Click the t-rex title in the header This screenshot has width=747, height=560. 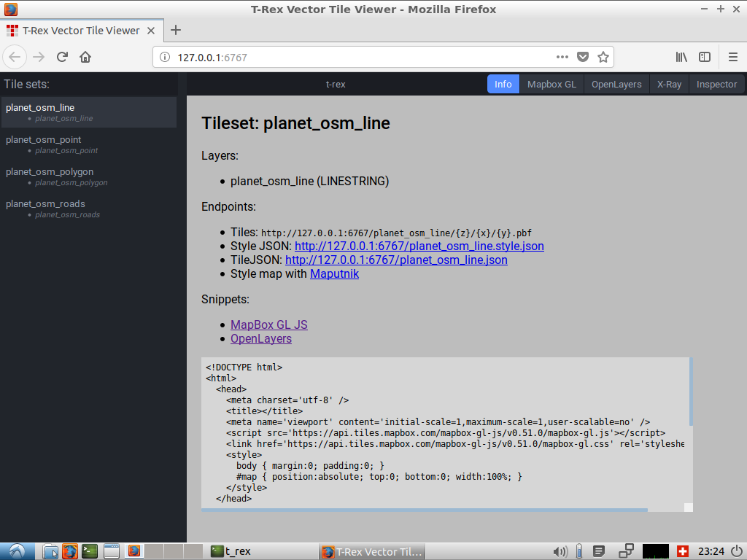[x=336, y=85]
